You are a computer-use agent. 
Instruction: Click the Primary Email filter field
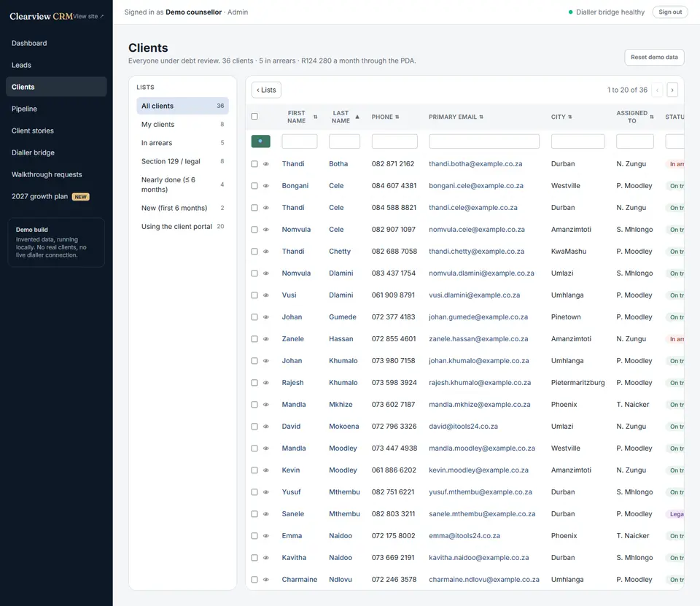[x=484, y=141]
